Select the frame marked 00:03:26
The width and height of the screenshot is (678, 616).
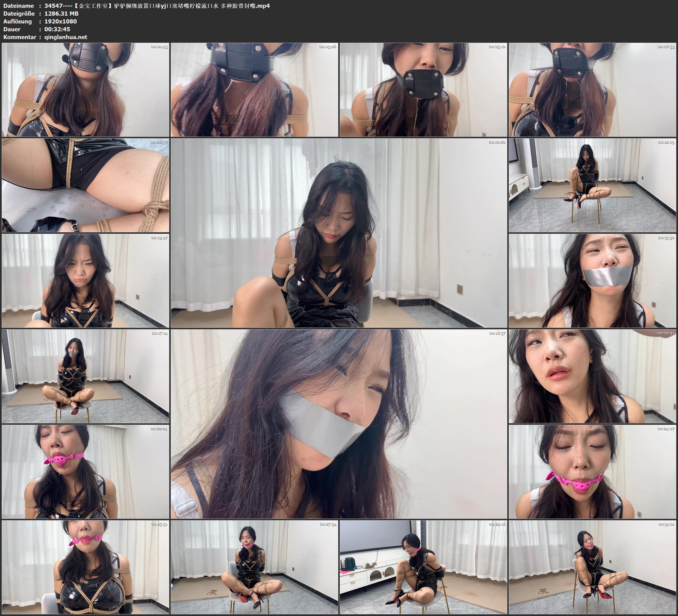254,90
